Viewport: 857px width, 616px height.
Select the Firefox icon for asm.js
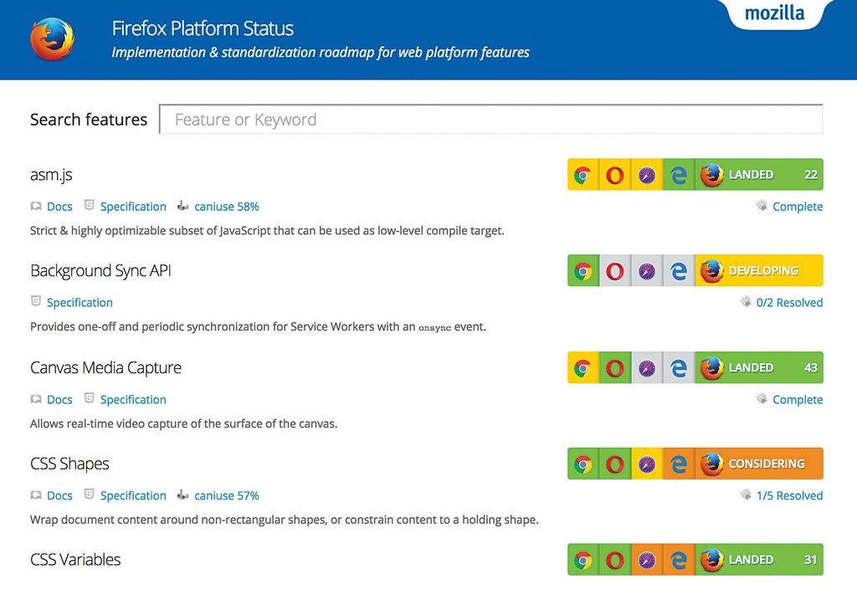tap(711, 174)
